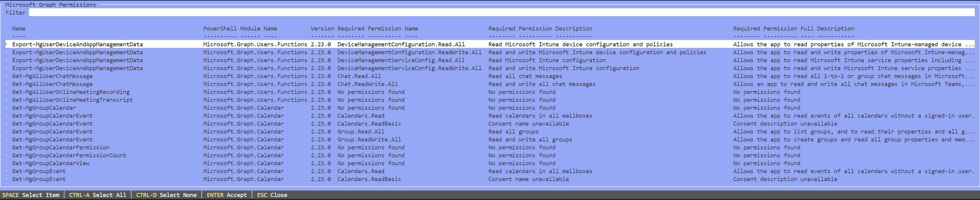This screenshot has height=200, width=980.
Task: Click the 'Read Microsoft Intune configuration' description
Action: click(x=547, y=60)
